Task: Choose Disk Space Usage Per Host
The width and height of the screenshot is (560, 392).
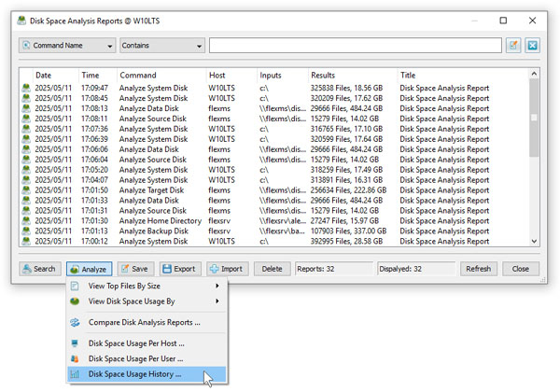Action: tap(147, 343)
